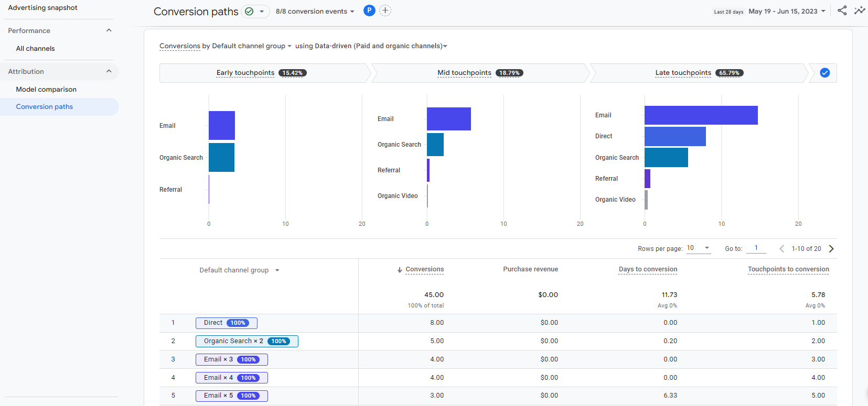Click the Organic Search × 2 path chip

coord(247,342)
